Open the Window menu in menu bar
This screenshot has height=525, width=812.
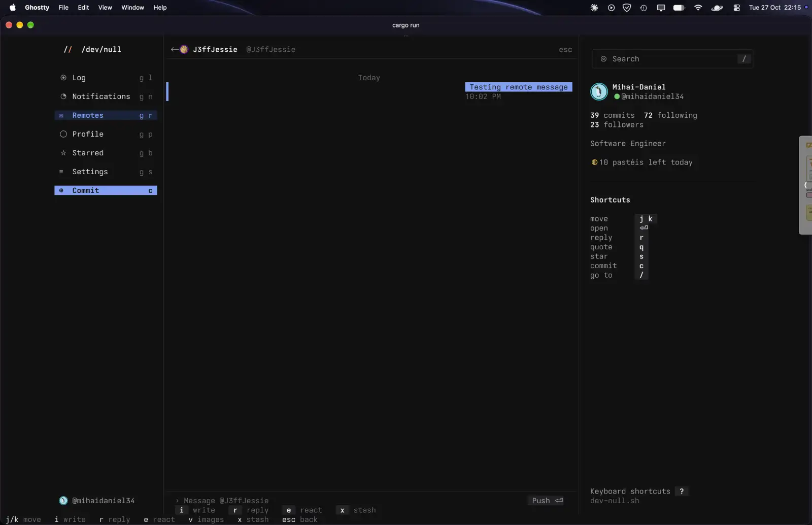(x=132, y=8)
